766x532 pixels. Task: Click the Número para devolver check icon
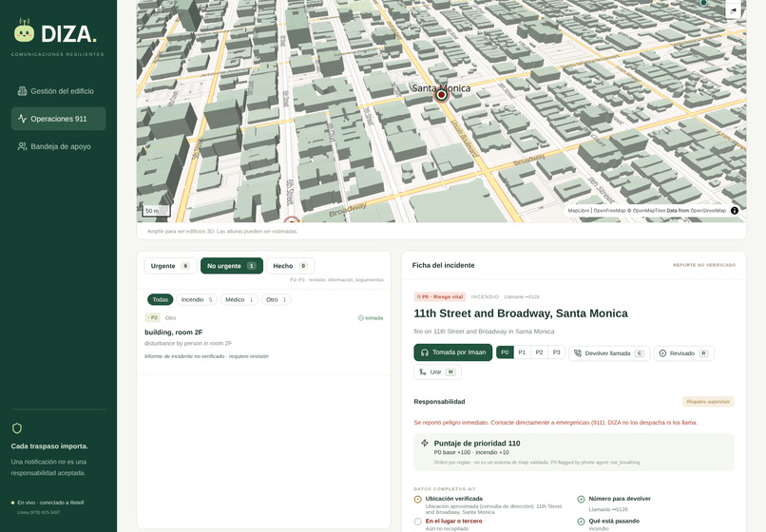coord(581,500)
